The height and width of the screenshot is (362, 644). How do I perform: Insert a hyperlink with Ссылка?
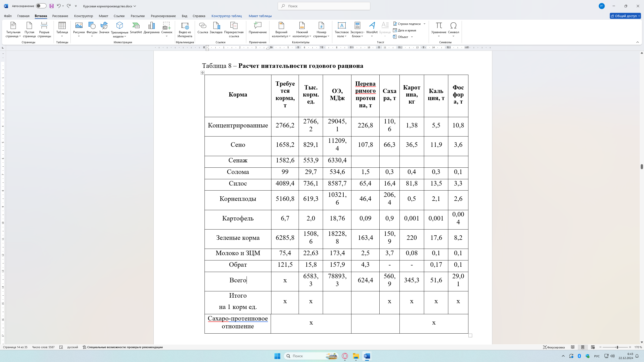click(203, 28)
